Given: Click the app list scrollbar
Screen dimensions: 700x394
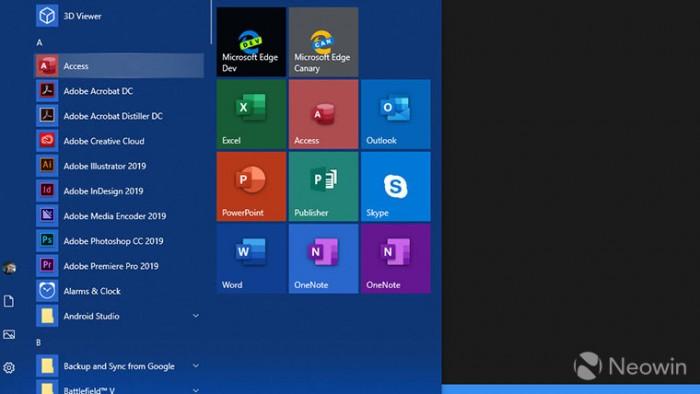Looking at the screenshot, I should 211,22.
